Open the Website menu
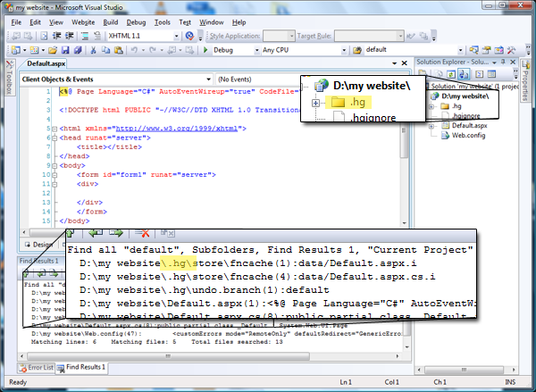 (83, 22)
